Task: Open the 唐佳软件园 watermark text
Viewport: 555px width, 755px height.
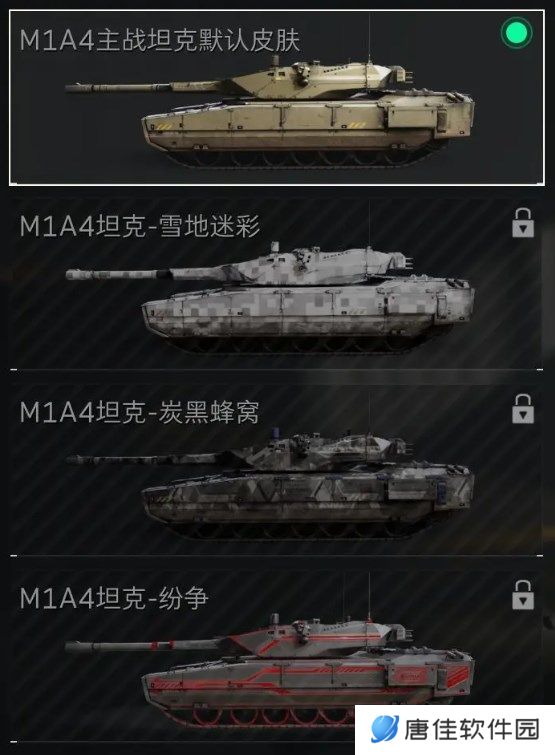Action: tap(472, 729)
